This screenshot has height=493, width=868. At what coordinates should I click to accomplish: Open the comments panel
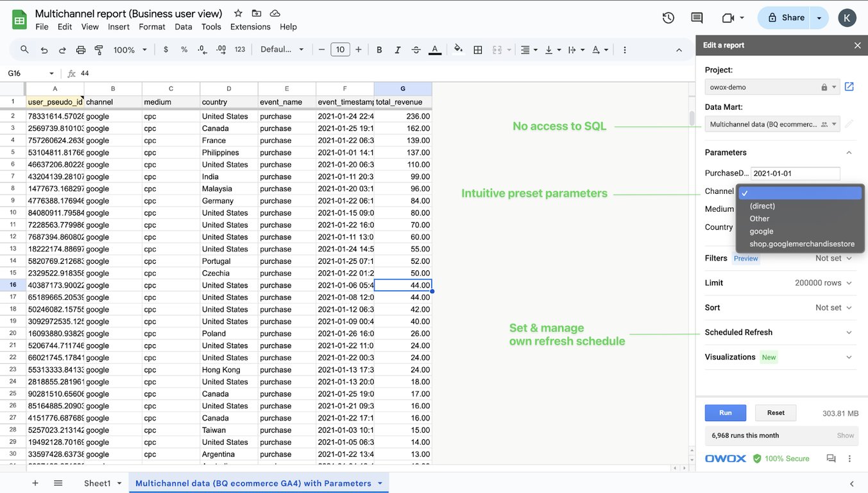(x=697, y=18)
